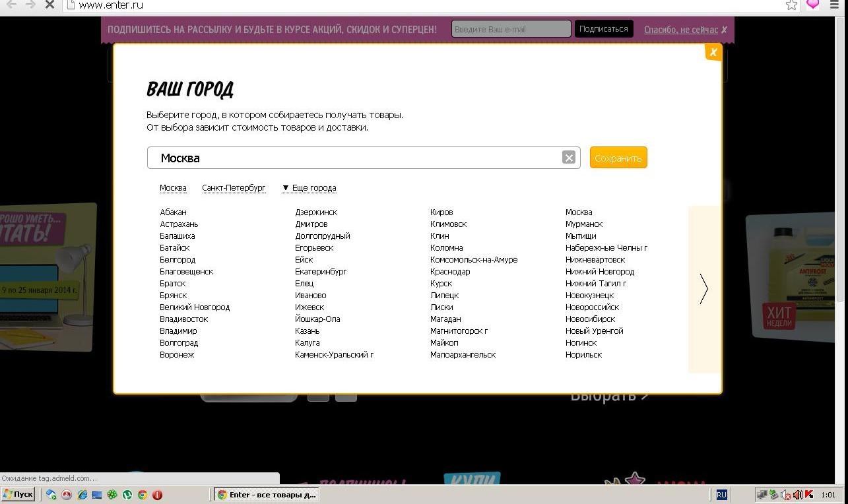
Task: Bookmark this page with star icon
Action: click(x=791, y=5)
